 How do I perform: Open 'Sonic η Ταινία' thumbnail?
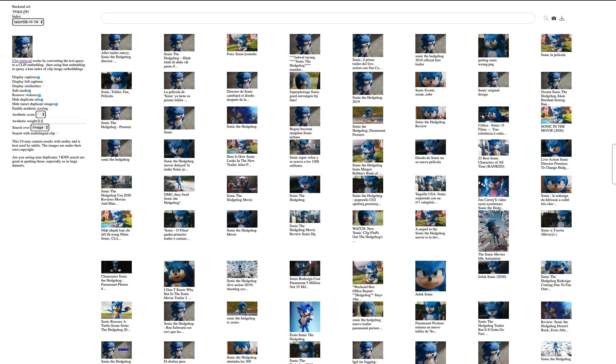point(556,219)
